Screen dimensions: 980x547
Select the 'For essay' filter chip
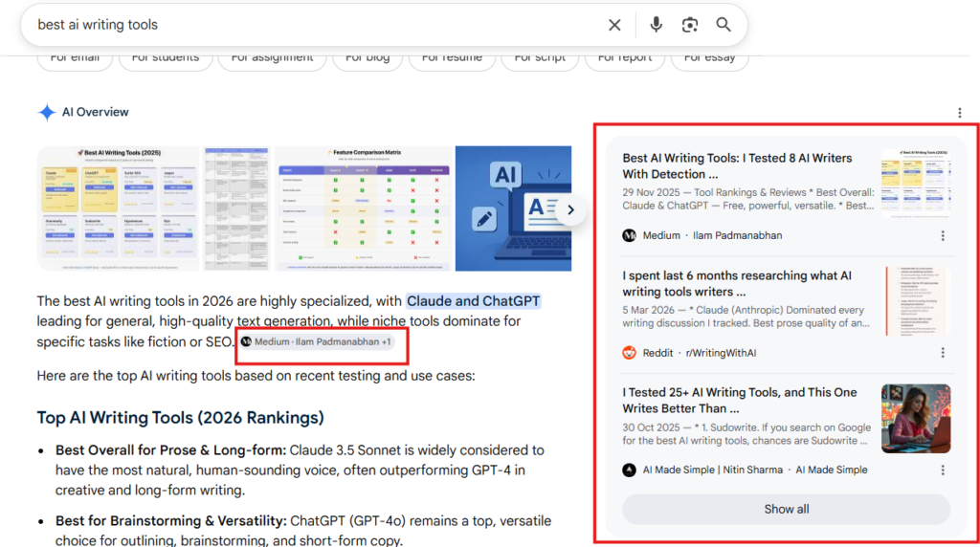(709, 58)
